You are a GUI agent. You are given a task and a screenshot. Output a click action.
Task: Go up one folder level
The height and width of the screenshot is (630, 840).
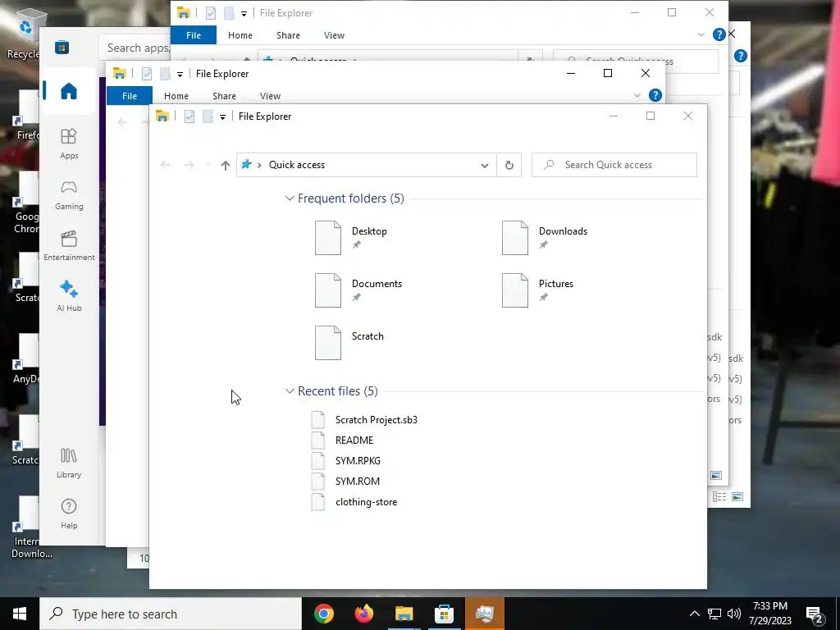point(225,165)
